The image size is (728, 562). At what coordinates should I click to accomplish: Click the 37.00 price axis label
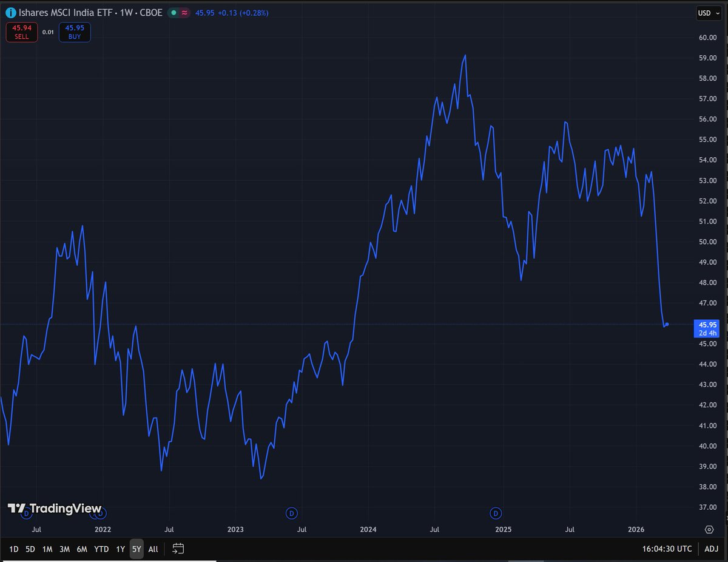click(x=709, y=507)
